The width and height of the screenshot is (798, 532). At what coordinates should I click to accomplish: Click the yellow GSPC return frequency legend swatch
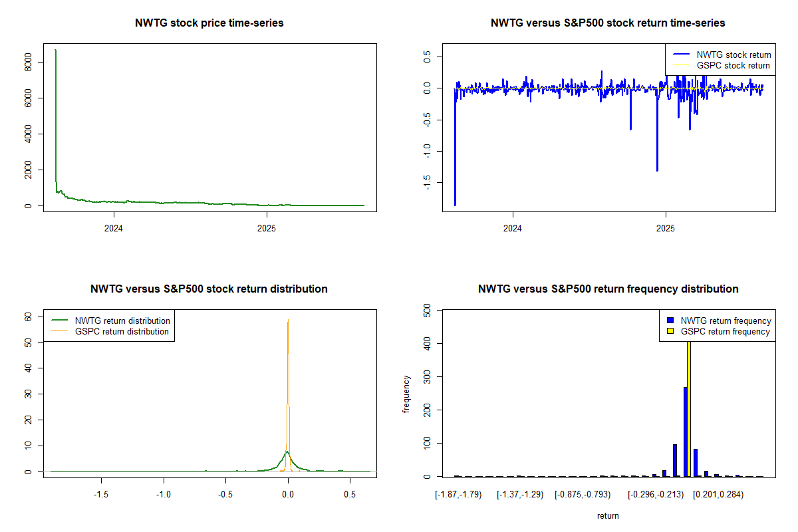click(x=670, y=331)
